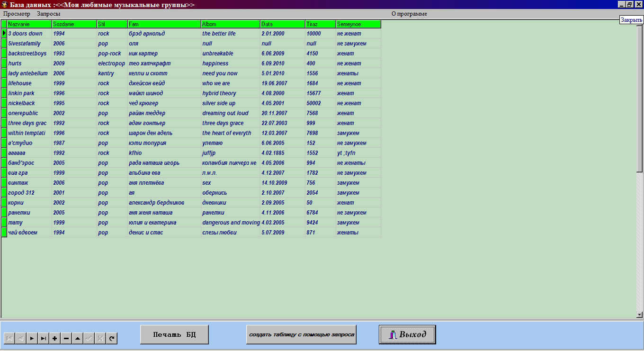Open the О программе menu
Screen dimensions: 644x351
(x=409, y=14)
